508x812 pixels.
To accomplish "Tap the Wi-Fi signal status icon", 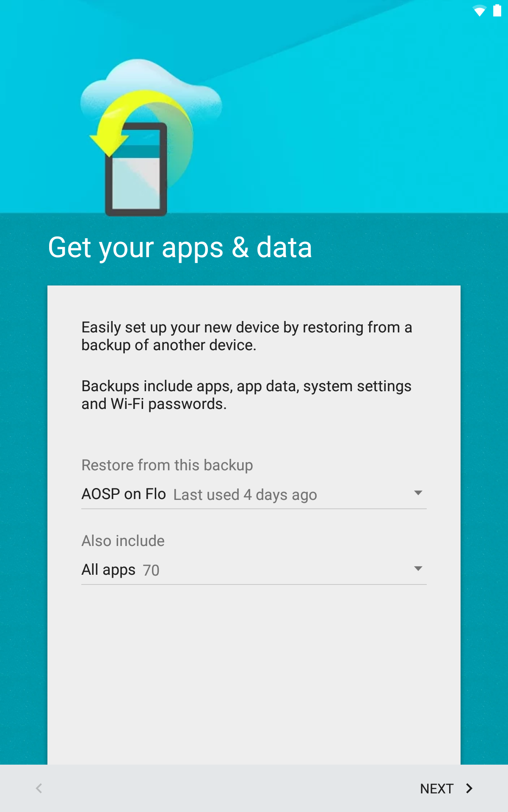I will [480, 11].
